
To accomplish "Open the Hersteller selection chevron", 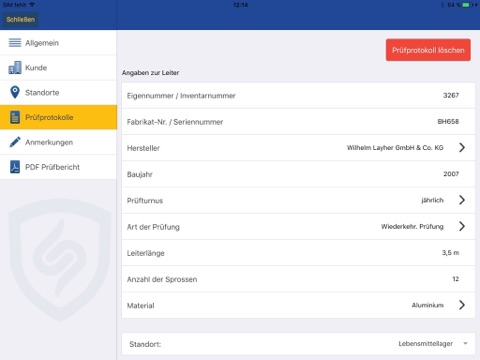I will point(462,147).
